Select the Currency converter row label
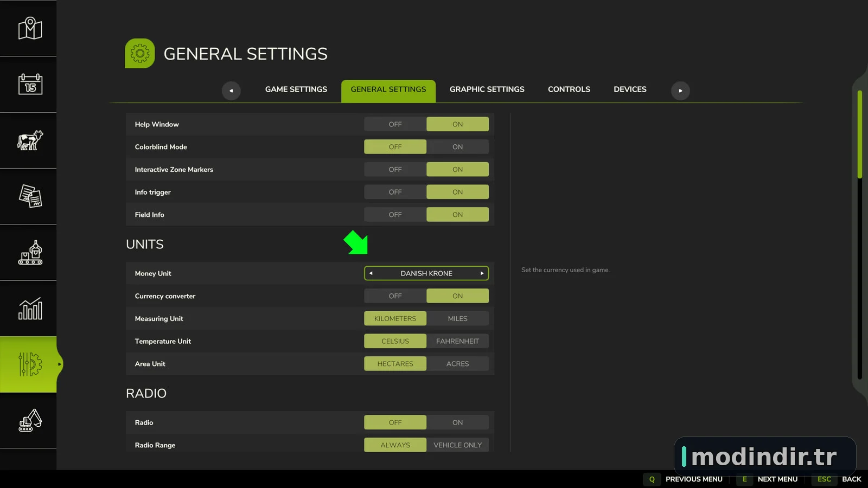Screen dimensions: 868x488 point(165,296)
